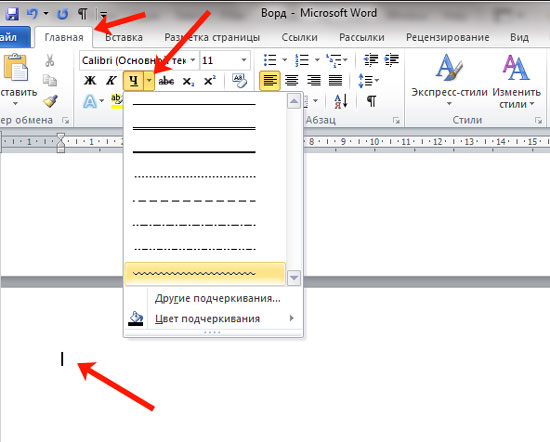This screenshot has height=442, width=550.
Task: Click the Undo arrow icon
Action: [x=32, y=14]
